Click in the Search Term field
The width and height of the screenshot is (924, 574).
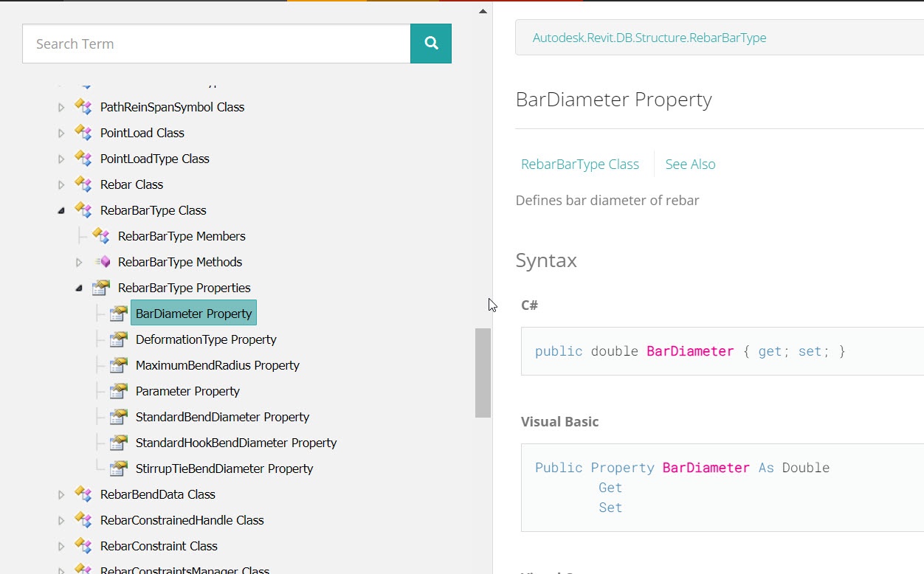click(x=216, y=44)
